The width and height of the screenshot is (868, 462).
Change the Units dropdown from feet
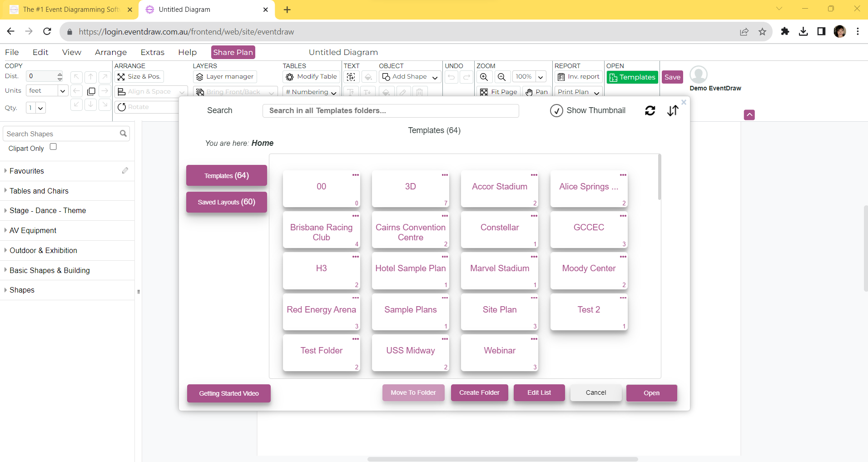[62, 90]
